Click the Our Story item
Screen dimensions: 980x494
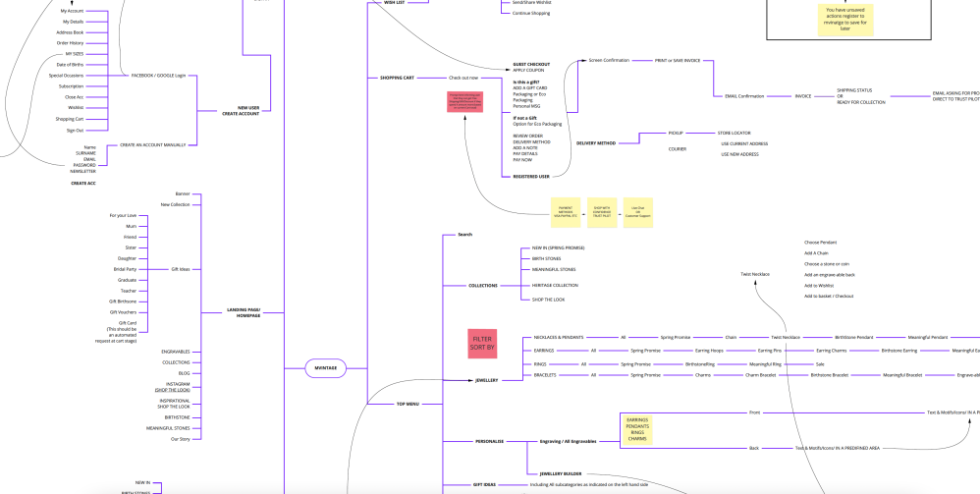[180, 439]
